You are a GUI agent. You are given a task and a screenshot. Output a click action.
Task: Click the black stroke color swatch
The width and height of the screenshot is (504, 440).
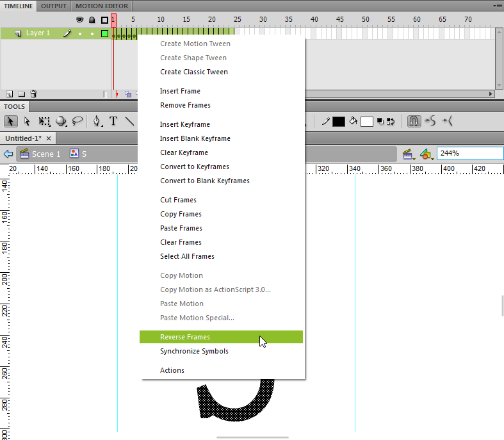pyautogui.click(x=339, y=122)
